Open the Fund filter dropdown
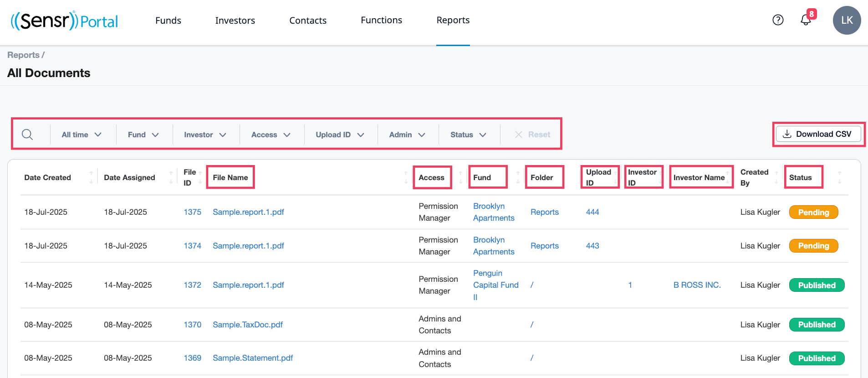 (143, 135)
